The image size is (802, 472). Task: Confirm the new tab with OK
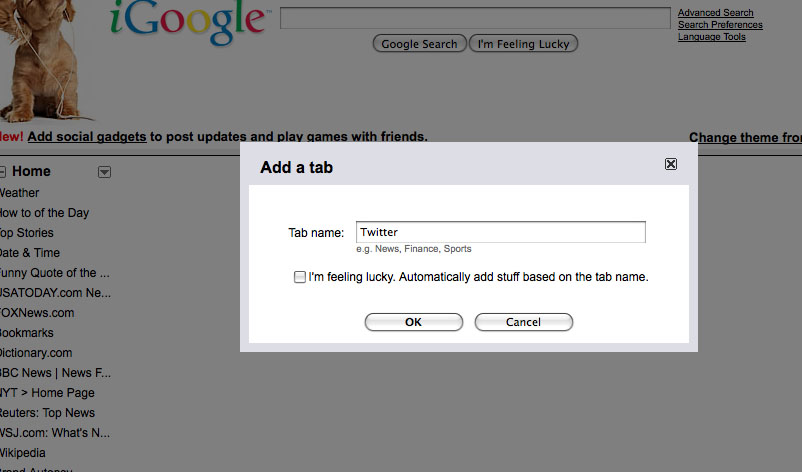[x=413, y=322]
